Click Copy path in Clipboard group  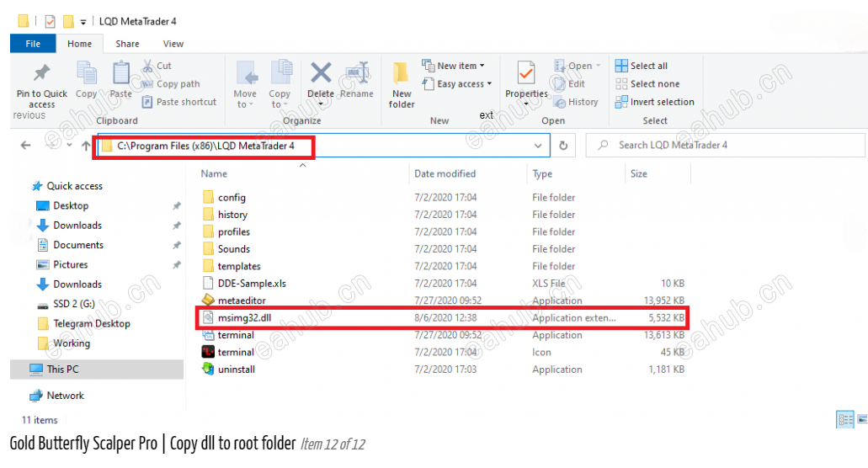click(x=171, y=84)
